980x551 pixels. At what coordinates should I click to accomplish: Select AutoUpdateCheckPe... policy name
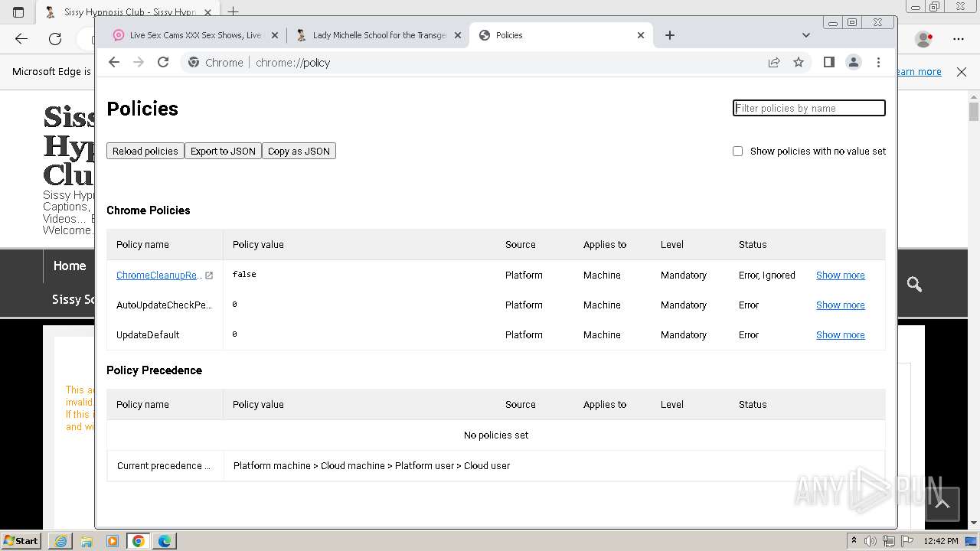pyautogui.click(x=164, y=305)
